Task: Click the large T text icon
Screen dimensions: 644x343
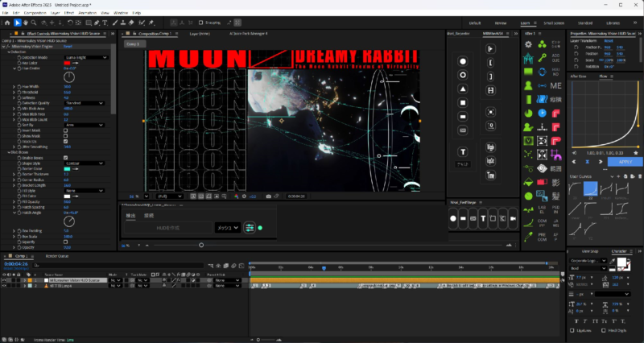Action: (x=463, y=152)
